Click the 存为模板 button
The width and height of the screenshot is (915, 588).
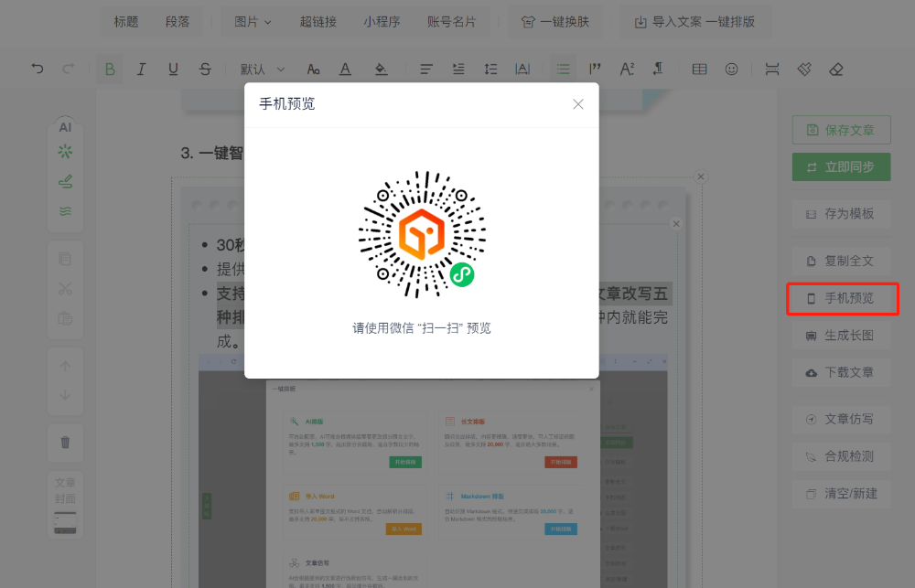click(x=842, y=214)
